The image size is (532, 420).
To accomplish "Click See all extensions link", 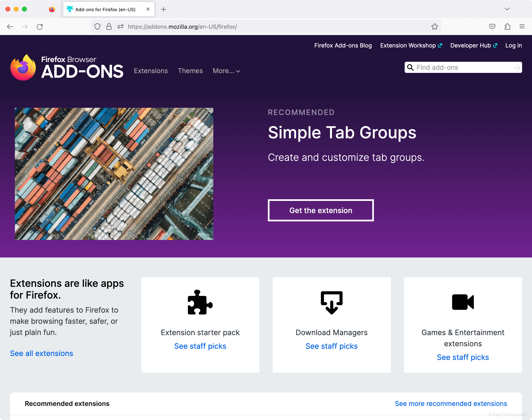I will (x=42, y=353).
